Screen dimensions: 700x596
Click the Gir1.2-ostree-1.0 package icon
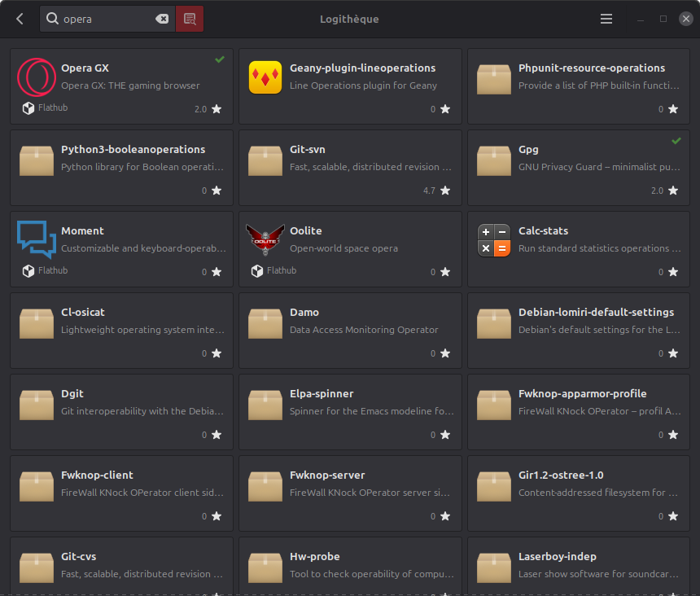(494, 487)
